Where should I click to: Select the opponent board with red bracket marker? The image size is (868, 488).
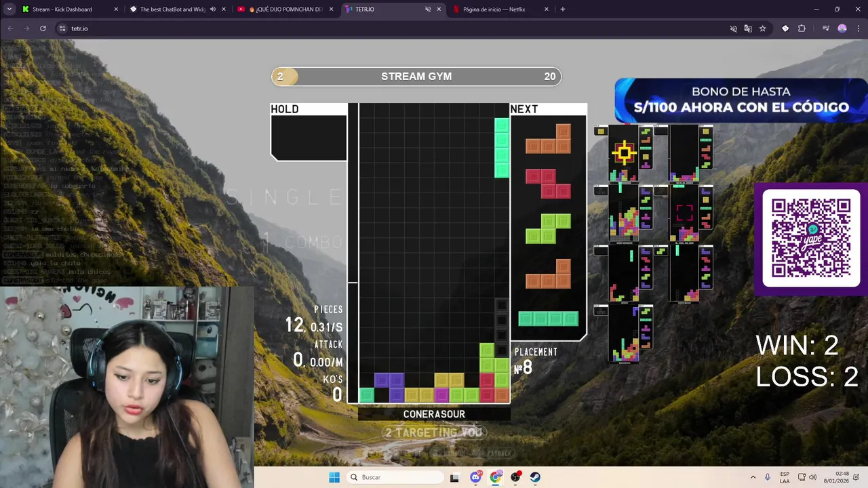pos(685,213)
